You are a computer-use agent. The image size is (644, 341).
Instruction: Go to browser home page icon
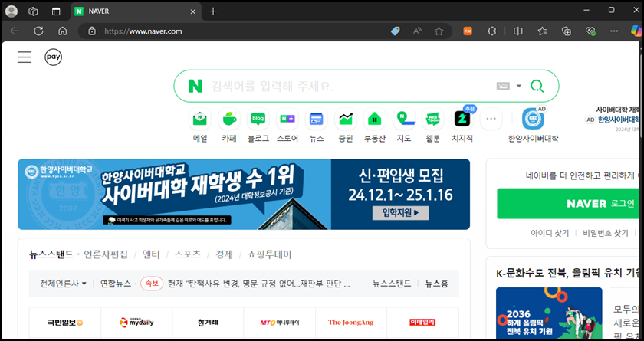[62, 31]
